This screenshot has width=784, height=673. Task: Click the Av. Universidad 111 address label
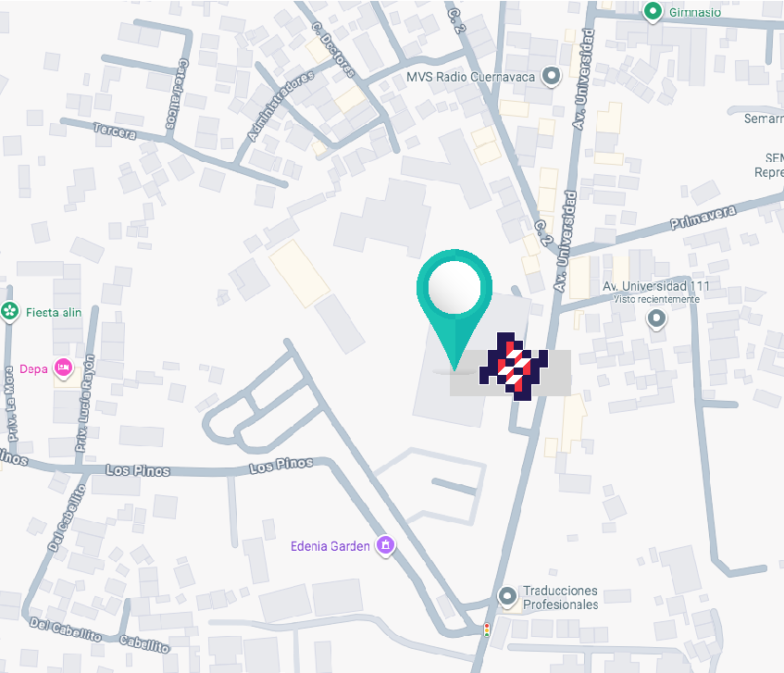click(x=655, y=286)
